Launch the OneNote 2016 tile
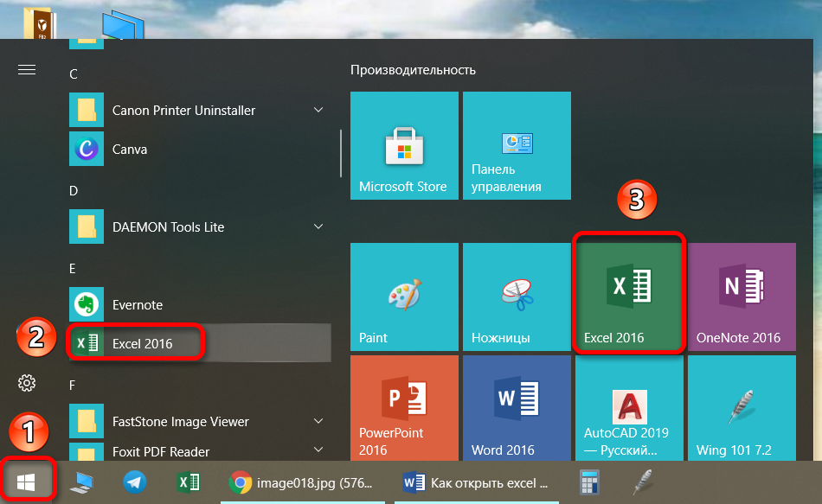 [741, 296]
